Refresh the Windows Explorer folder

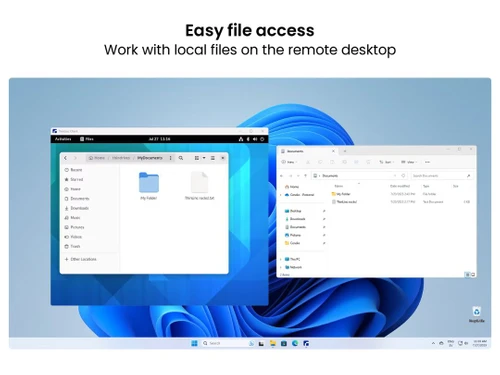(403, 176)
